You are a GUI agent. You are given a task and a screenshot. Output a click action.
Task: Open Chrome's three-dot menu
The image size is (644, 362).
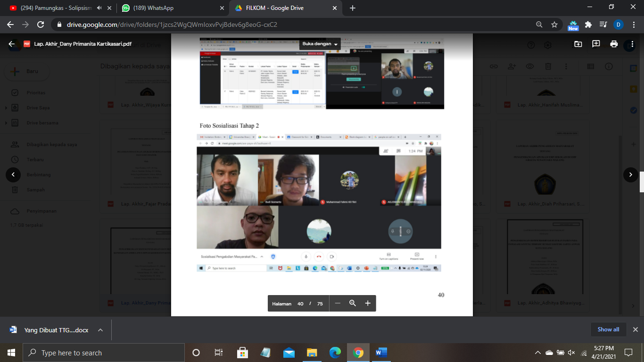point(634,25)
